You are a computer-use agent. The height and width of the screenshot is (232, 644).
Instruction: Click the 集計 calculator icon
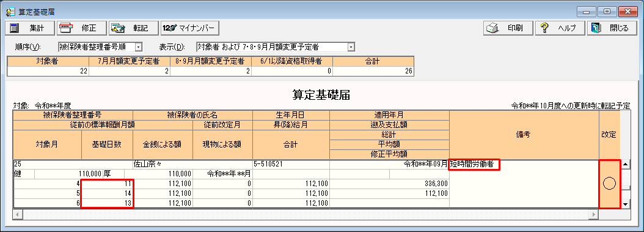15,28
